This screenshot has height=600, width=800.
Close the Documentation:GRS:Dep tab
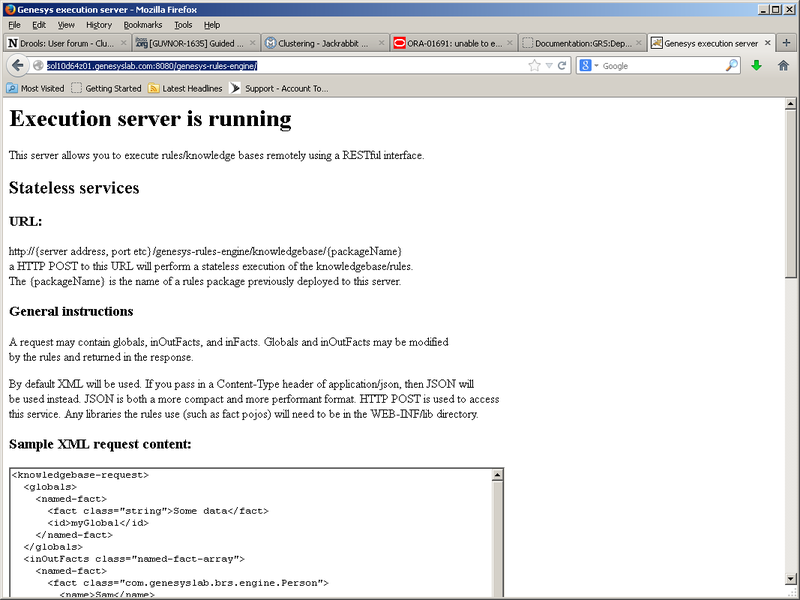click(639, 43)
